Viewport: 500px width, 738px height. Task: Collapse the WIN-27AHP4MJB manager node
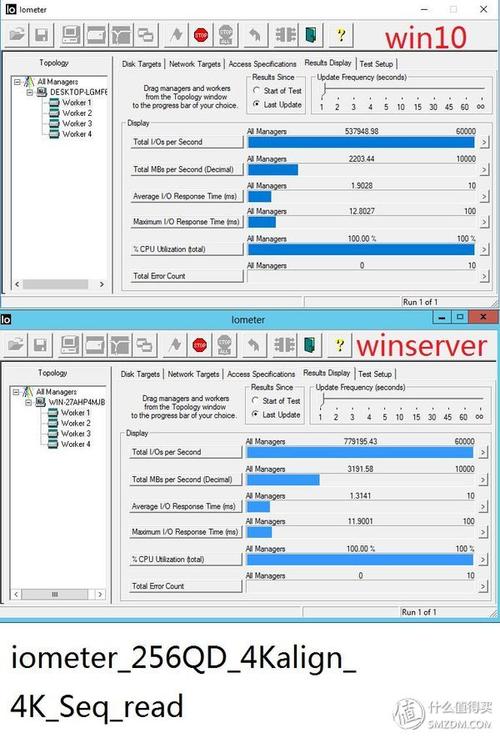(x=28, y=402)
